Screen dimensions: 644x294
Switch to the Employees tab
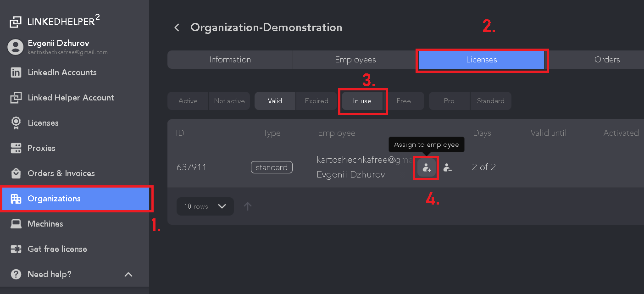click(355, 60)
